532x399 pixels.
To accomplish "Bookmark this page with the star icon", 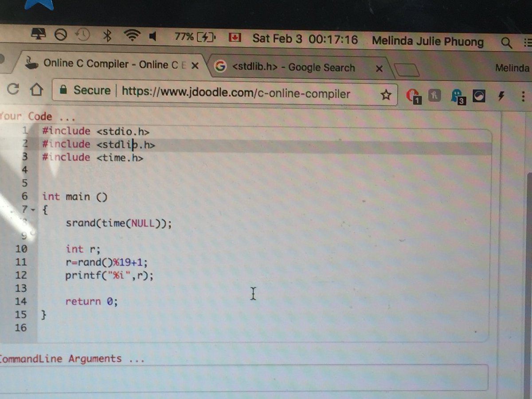I will (386, 95).
